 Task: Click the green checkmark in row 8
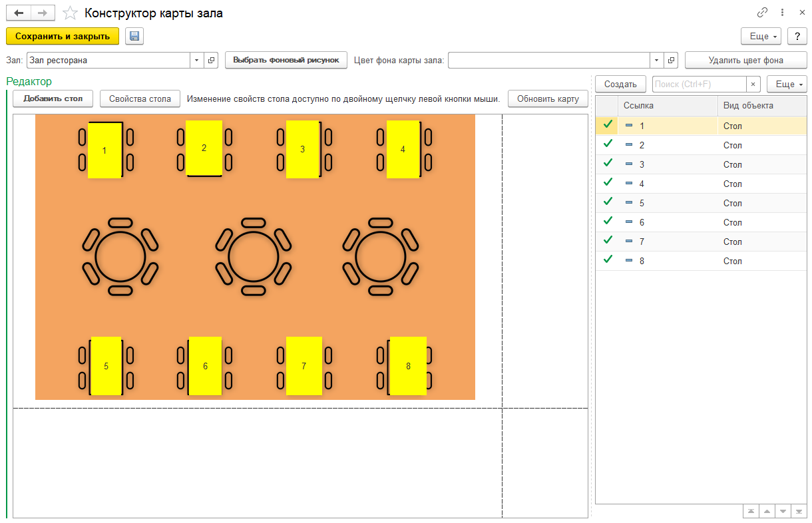[607, 260]
